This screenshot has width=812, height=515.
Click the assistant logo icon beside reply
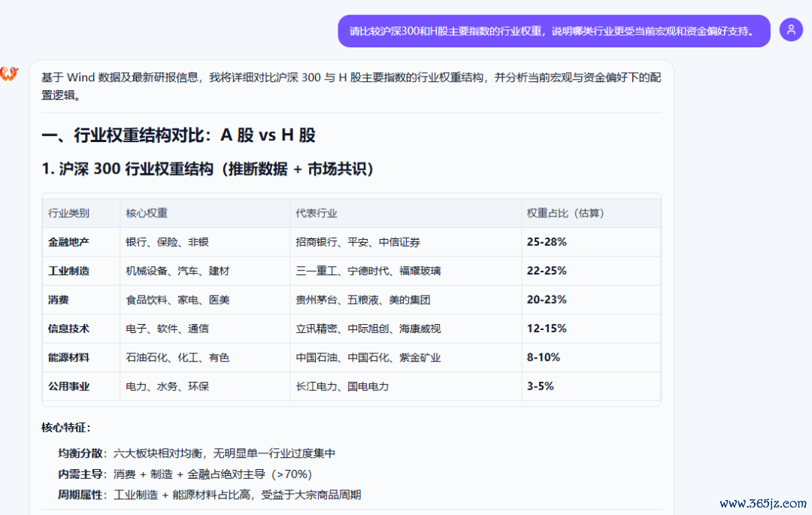pyautogui.click(x=9, y=74)
